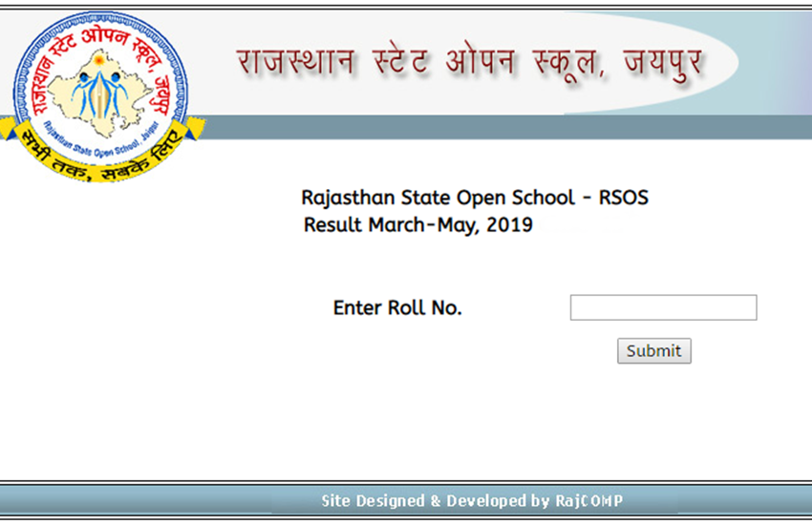Click the 'Enter Roll No.' label
Viewport: 812px width, 525px height.
click(397, 308)
